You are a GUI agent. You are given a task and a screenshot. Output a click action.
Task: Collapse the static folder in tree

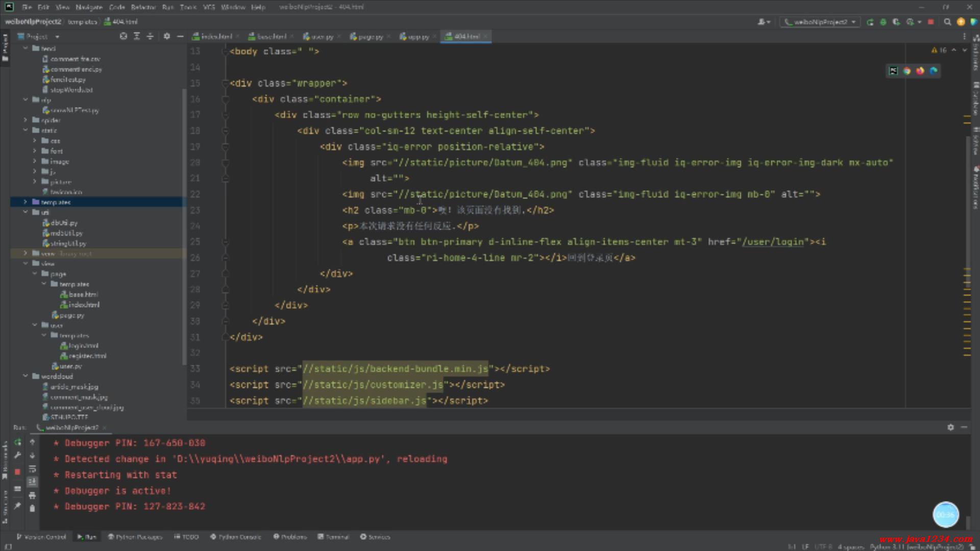pyautogui.click(x=25, y=131)
